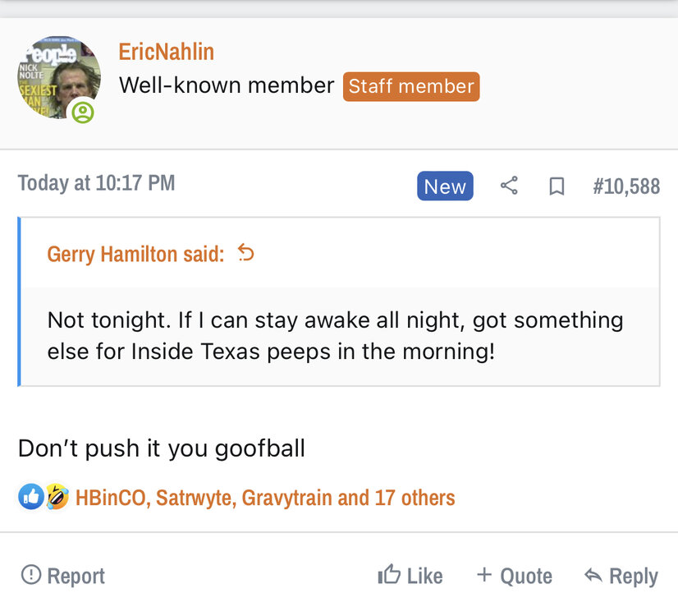Open EricNahlin's profile via username

(x=167, y=52)
